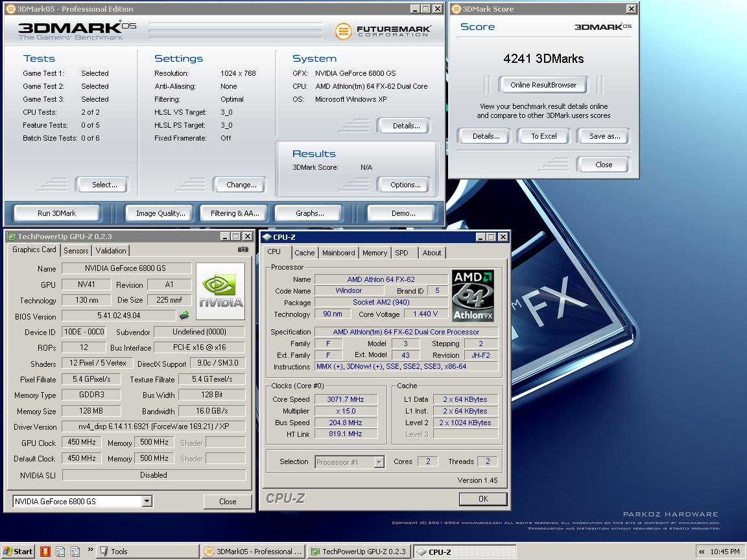This screenshot has width=747, height=560.
Task: Open the Online ResultBrowser
Action: [543, 85]
